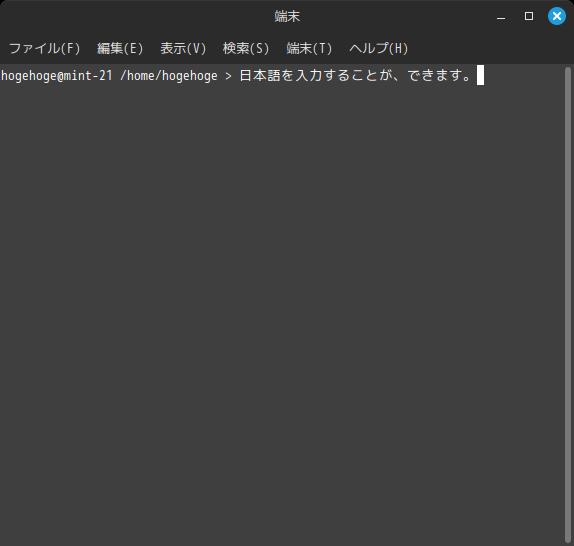Open the 編集(E) menu
574x546 pixels.
[x=120, y=48]
